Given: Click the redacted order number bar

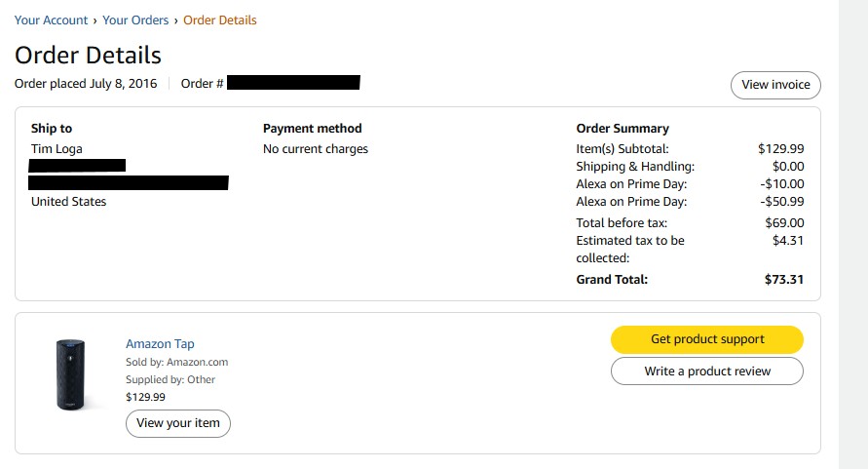Looking at the screenshot, I should point(293,83).
